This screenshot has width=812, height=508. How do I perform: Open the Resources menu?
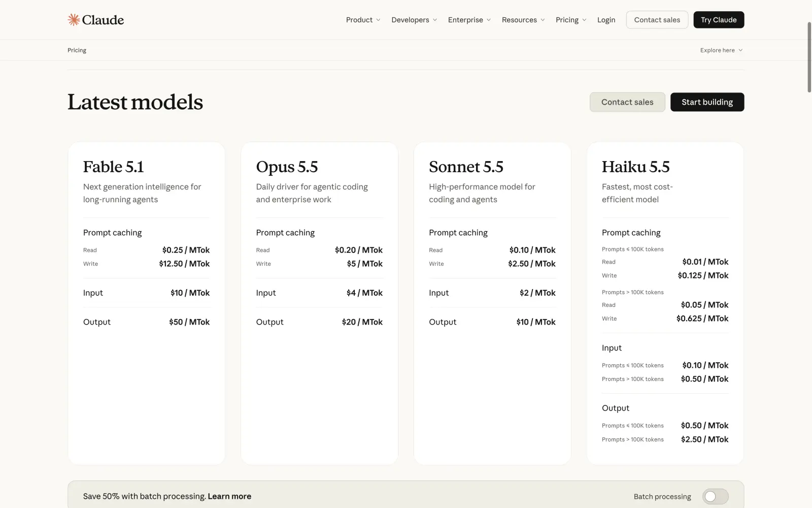coord(523,20)
